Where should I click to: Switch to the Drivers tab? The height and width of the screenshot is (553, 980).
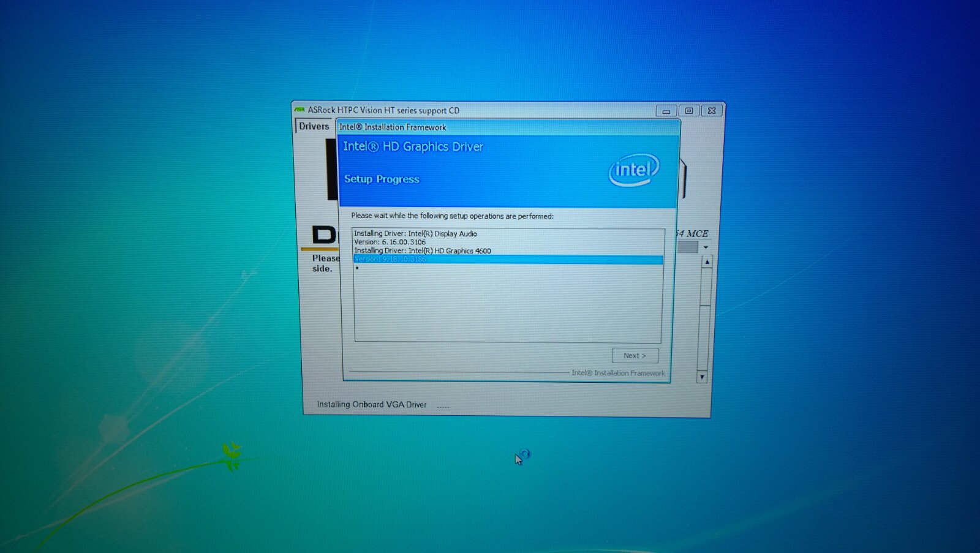click(314, 126)
